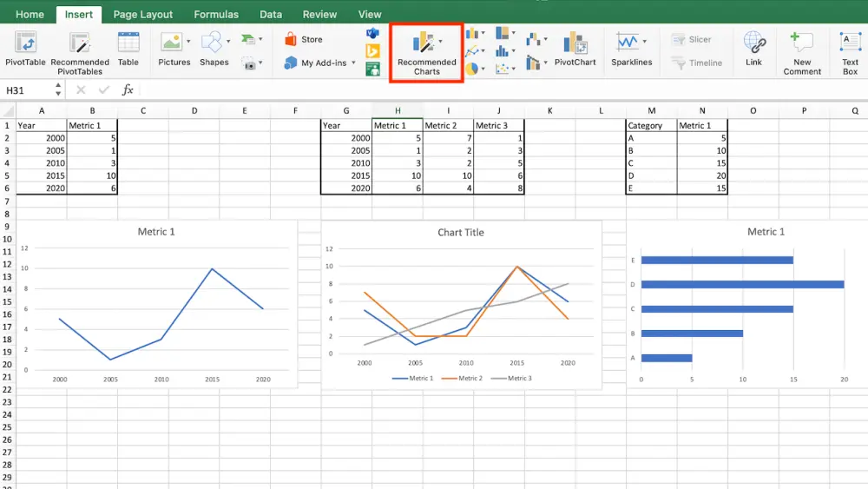Click the "Metric 3" legend entry
Viewport: 868px width, 489px height.
tap(511, 378)
